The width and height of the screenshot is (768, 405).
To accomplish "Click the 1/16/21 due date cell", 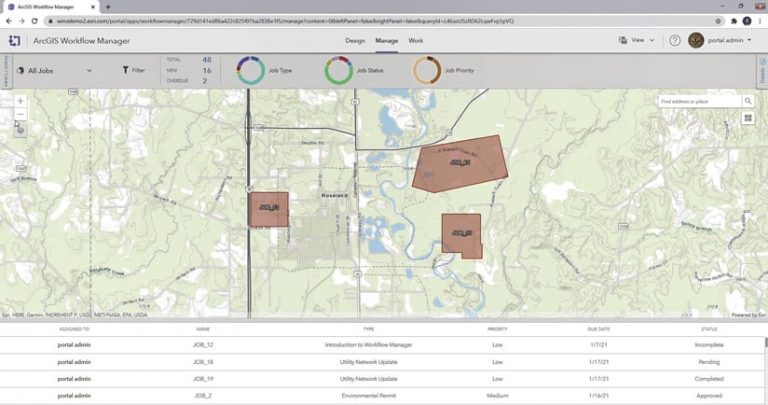I will point(599,395).
